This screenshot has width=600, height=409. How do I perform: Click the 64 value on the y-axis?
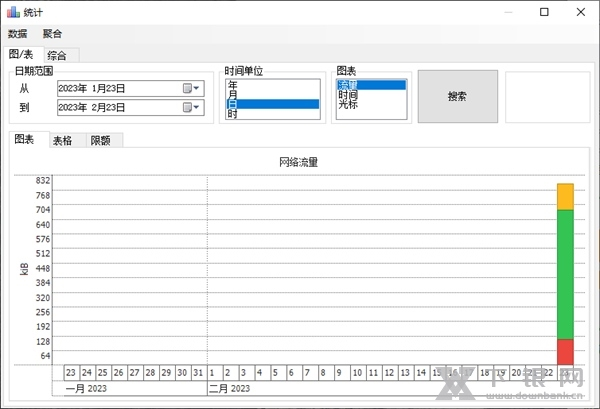click(45, 356)
